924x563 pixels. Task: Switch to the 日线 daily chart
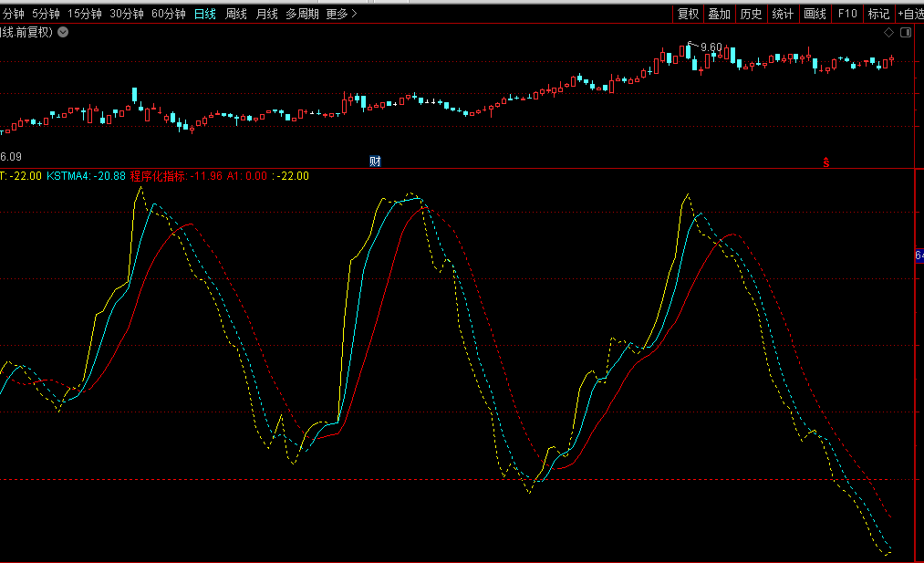pyautogui.click(x=205, y=14)
